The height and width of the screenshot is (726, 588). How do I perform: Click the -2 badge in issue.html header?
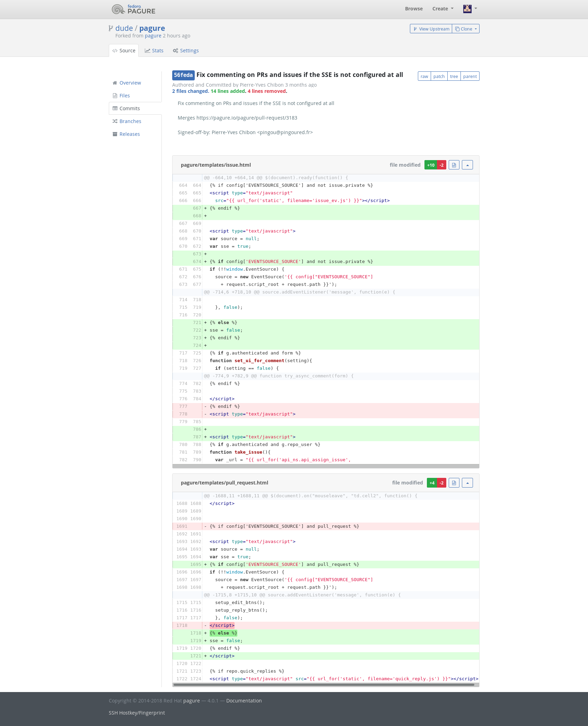click(x=442, y=165)
